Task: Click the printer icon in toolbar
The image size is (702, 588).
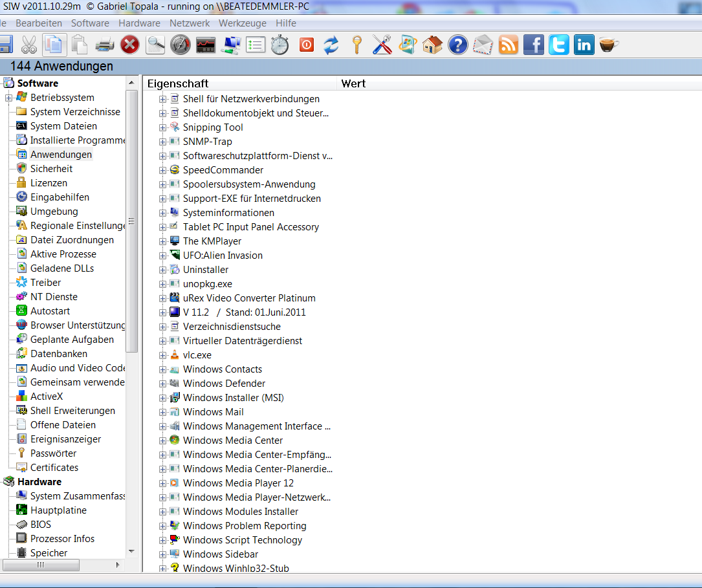Action: click(x=105, y=45)
